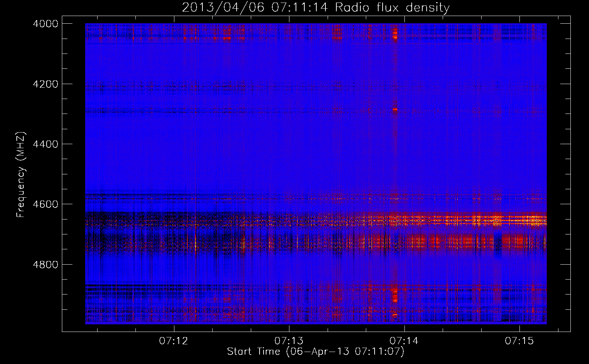This screenshot has width=589, height=364.
Task: Click the "Start Time (06-Apr-13 07:11:07)" label
Action: pos(316,352)
